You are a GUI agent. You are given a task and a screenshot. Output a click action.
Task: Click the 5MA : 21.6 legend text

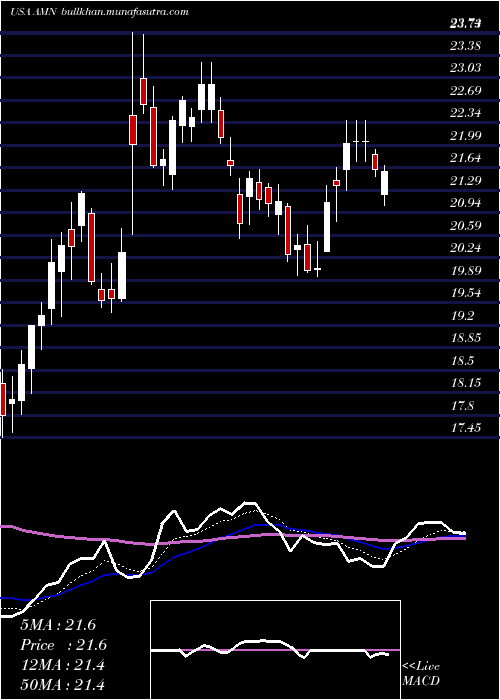point(58,625)
